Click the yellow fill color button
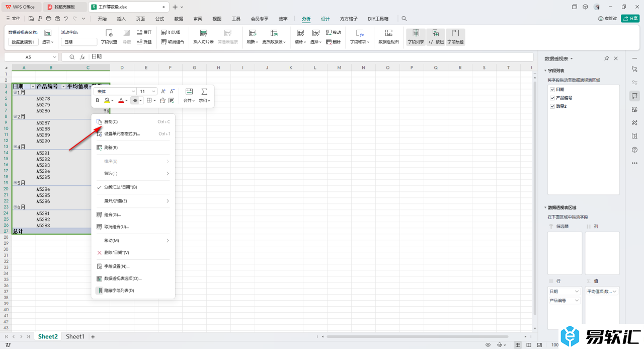Screen dimensions: 644x349 [107, 100]
